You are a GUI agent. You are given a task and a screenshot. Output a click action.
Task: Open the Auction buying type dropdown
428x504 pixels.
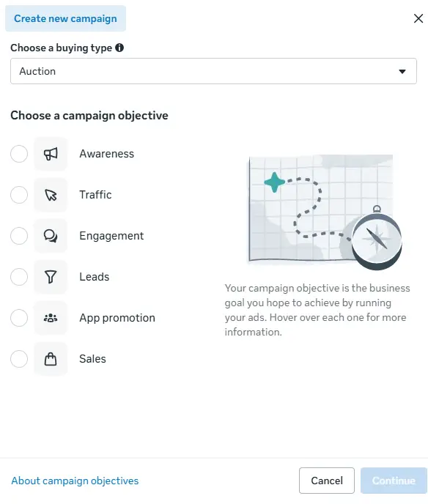pos(213,71)
